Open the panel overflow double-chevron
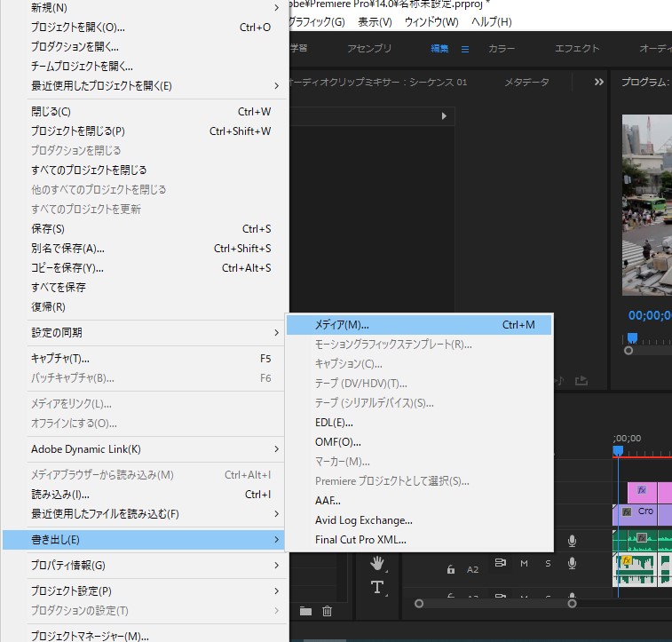 coord(598,82)
